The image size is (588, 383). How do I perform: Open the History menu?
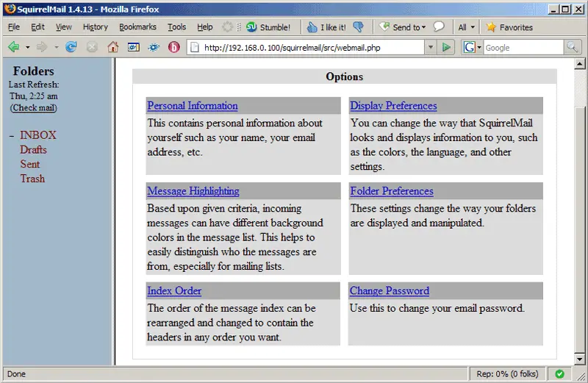coord(96,27)
